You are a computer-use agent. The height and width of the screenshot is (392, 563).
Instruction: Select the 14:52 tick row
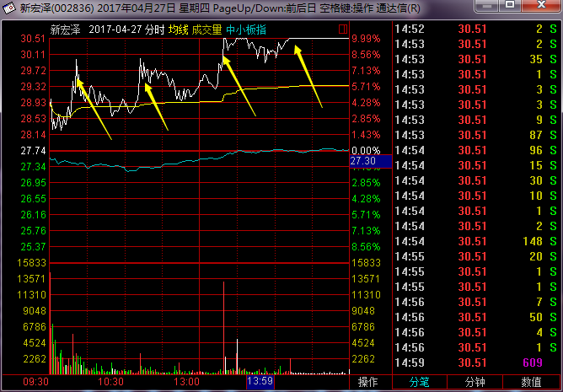click(x=476, y=29)
